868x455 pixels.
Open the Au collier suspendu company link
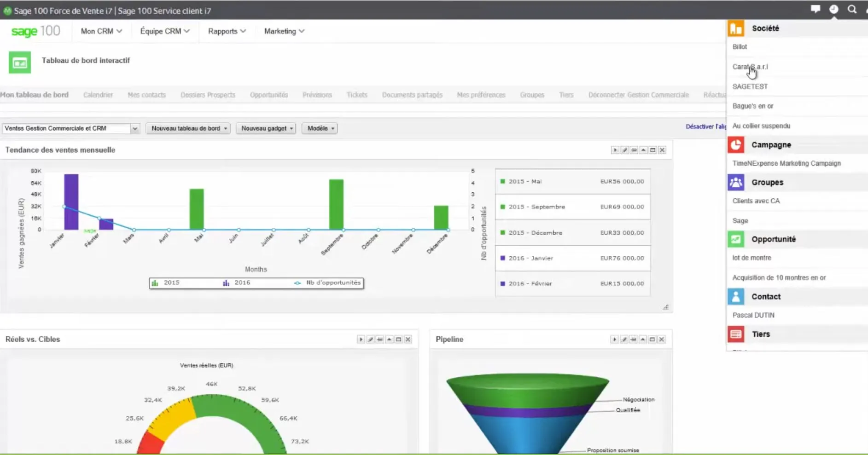[x=761, y=126]
